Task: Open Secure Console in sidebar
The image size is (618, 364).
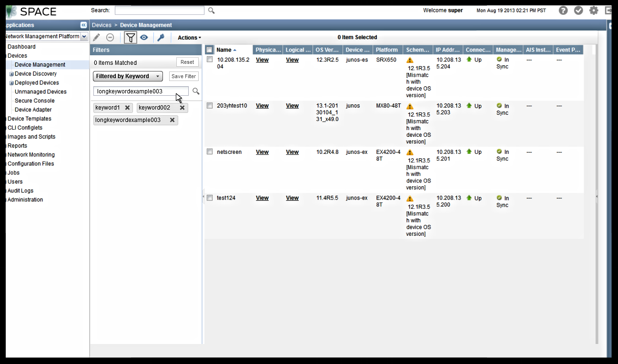Action: (x=35, y=101)
